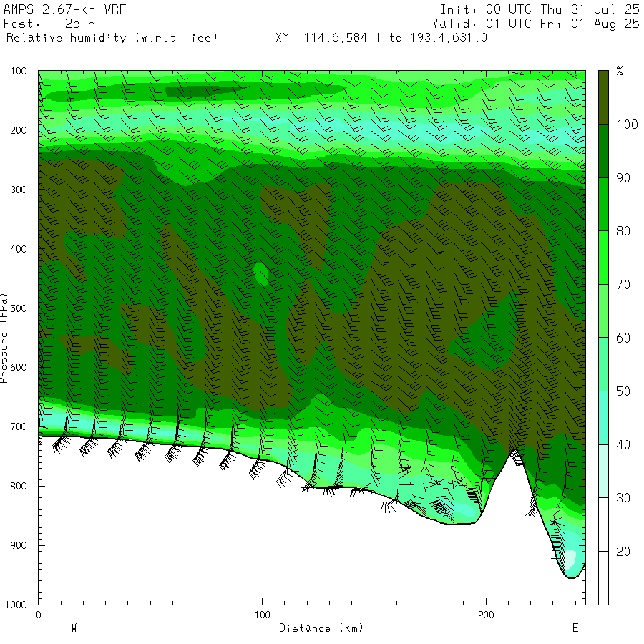Viewport: 644px width, 644px height.
Task: Click the 0 km distance axis label
Action: tap(39, 615)
